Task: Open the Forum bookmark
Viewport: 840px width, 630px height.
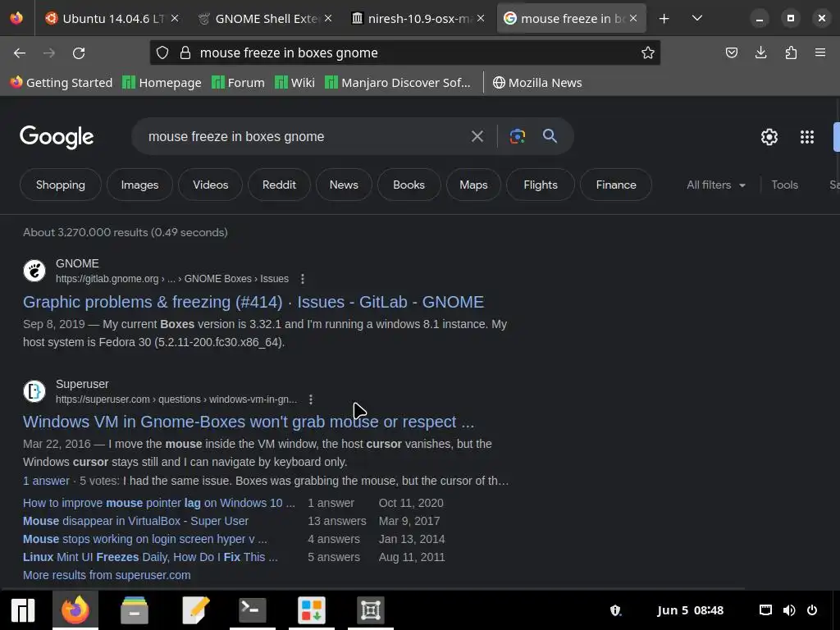Action: [239, 83]
